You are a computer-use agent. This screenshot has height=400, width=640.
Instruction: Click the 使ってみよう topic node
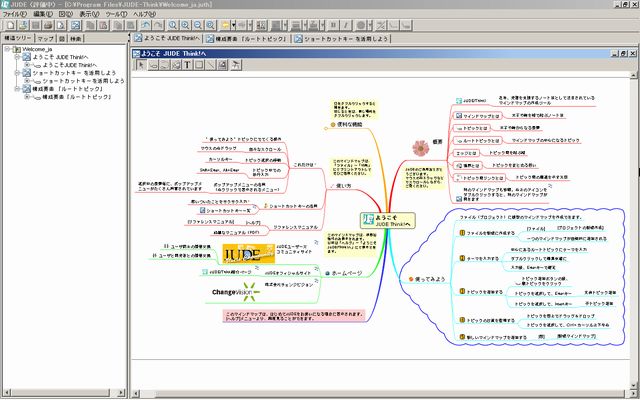(427, 279)
